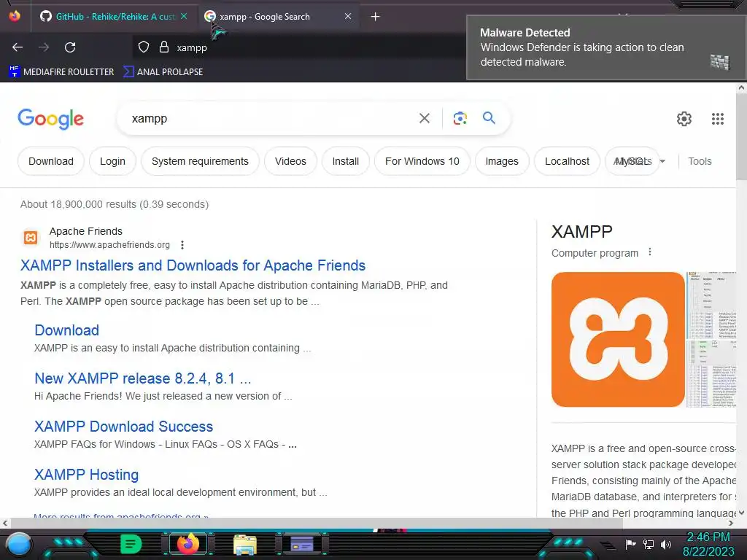Image resolution: width=747 pixels, height=560 pixels.
Task: Open the XAMPP Hosting link
Action: coord(86,474)
